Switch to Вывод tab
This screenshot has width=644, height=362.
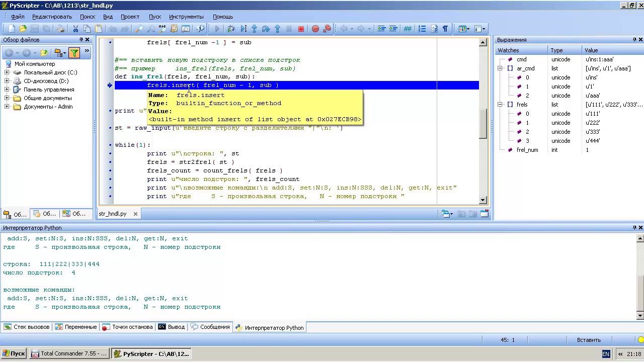pyautogui.click(x=172, y=327)
